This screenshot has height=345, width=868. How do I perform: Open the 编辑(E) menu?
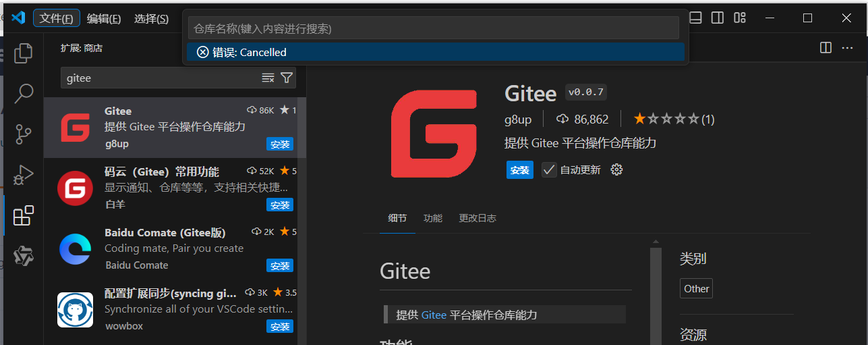104,18
